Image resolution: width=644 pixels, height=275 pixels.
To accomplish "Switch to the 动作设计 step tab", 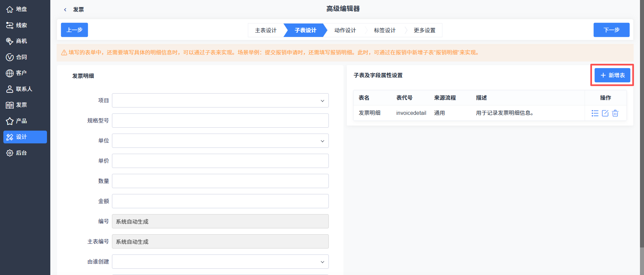I will coord(345,30).
